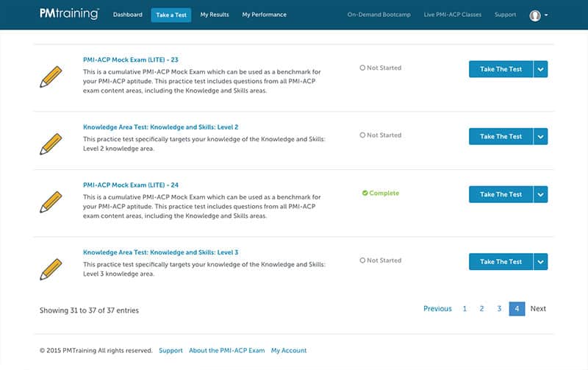Click the PMtraining logo
The height and width of the screenshot is (370, 588).
[x=69, y=14]
